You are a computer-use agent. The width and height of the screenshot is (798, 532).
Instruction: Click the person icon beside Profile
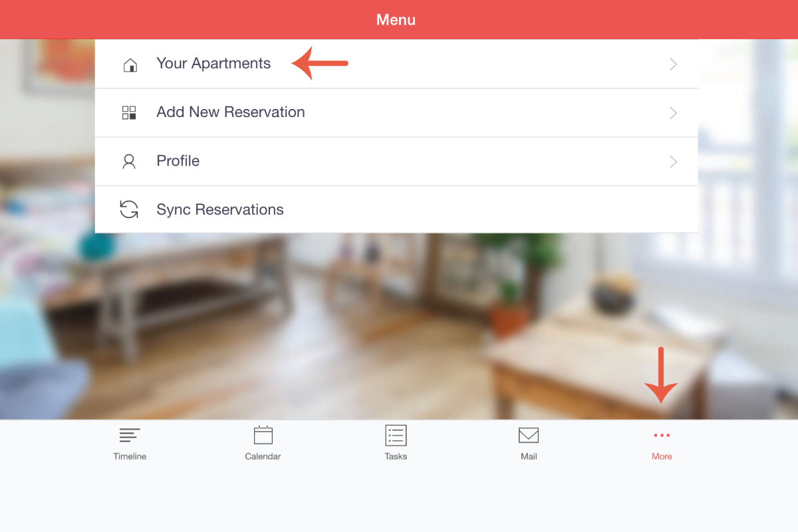pyautogui.click(x=129, y=162)
